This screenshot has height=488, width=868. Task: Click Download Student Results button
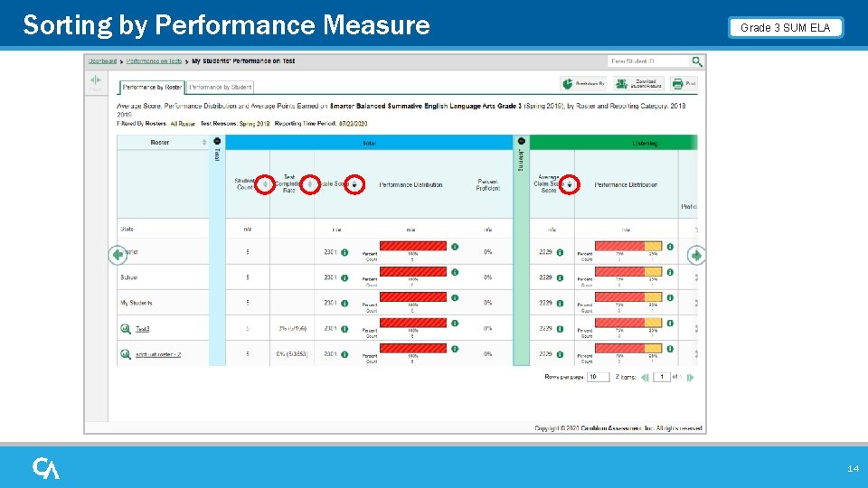click(x=638, y=83)
